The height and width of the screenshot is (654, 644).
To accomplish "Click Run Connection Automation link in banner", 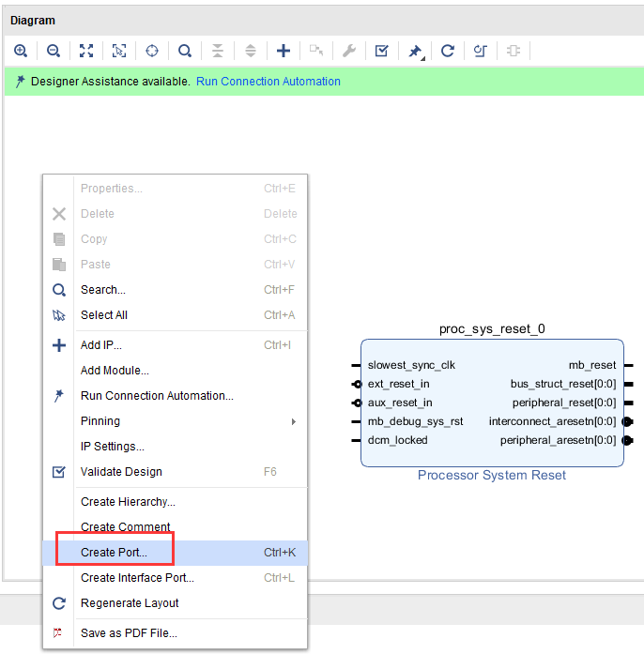I will point(268,82).
